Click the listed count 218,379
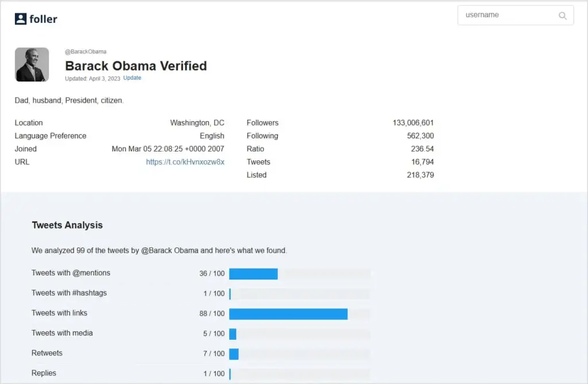 420,174
